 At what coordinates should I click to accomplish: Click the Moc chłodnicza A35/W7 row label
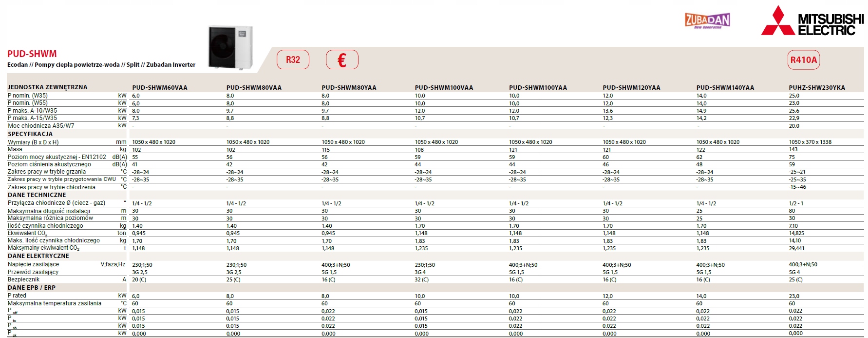coord(41,126)
